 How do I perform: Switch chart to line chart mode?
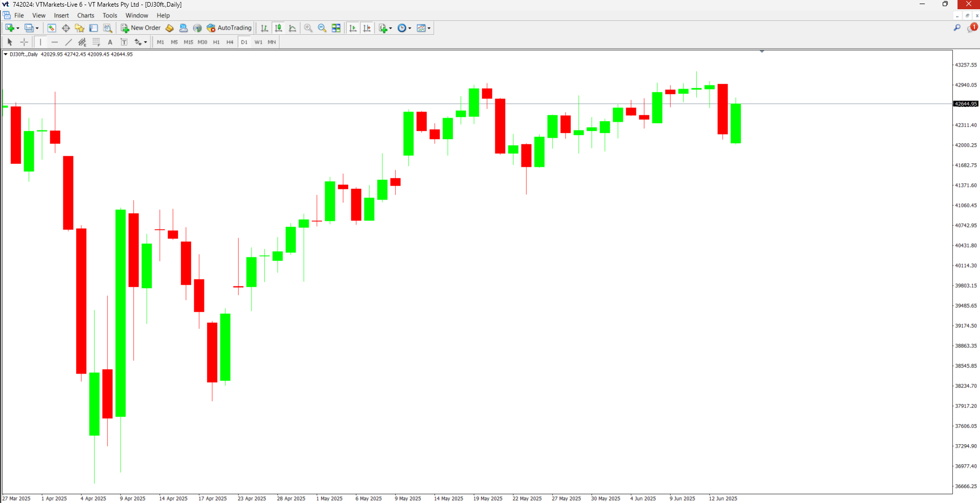[x=292, y=28]
